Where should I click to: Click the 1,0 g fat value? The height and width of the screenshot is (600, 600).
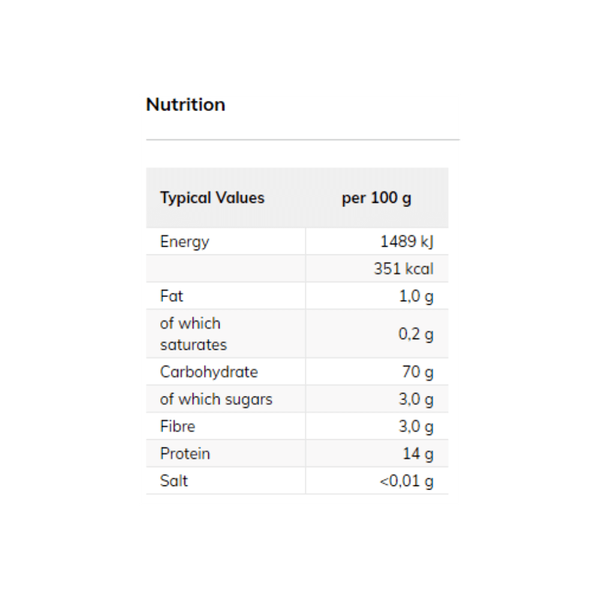point(416,296)
